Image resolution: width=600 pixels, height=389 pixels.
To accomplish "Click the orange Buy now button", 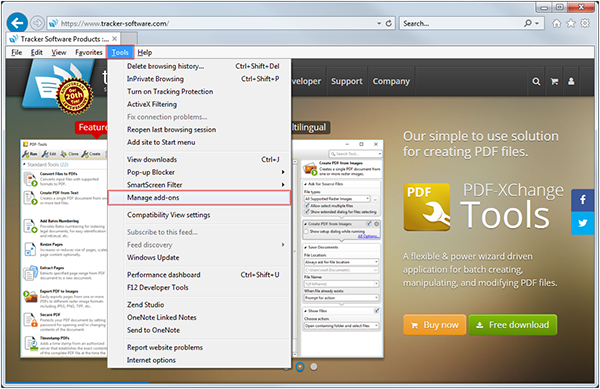I will point(434,325).
